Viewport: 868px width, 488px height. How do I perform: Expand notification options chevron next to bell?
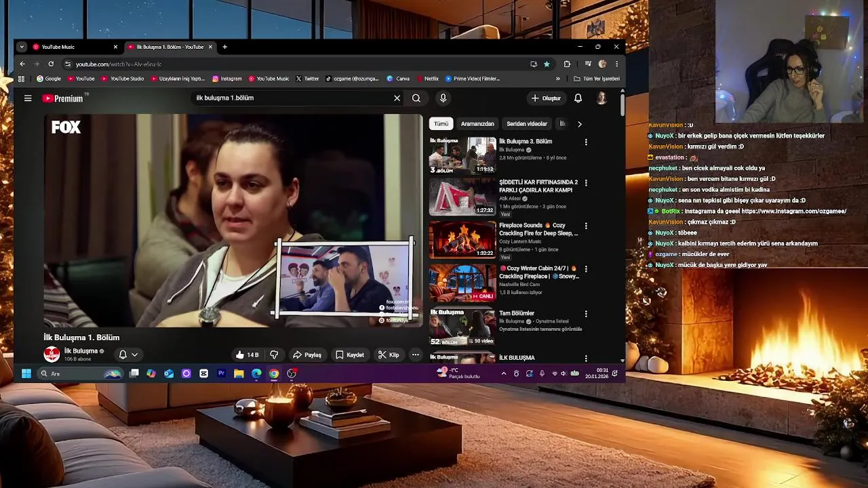(134, 354)
